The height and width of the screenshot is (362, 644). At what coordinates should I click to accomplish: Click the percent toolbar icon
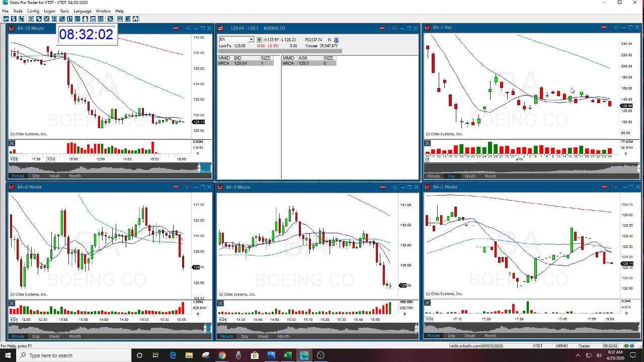pos(46,19)
